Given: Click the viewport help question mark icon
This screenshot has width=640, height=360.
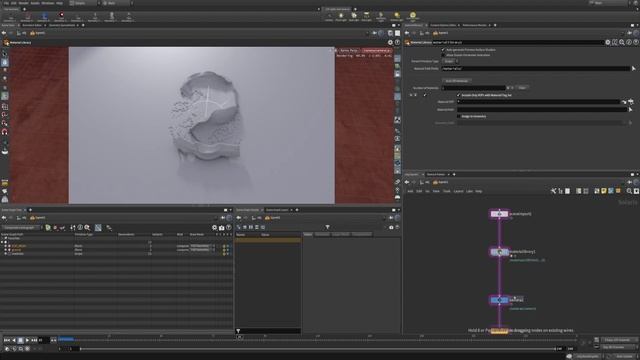Looking at the screenshot, I should (x=397, y=42).
